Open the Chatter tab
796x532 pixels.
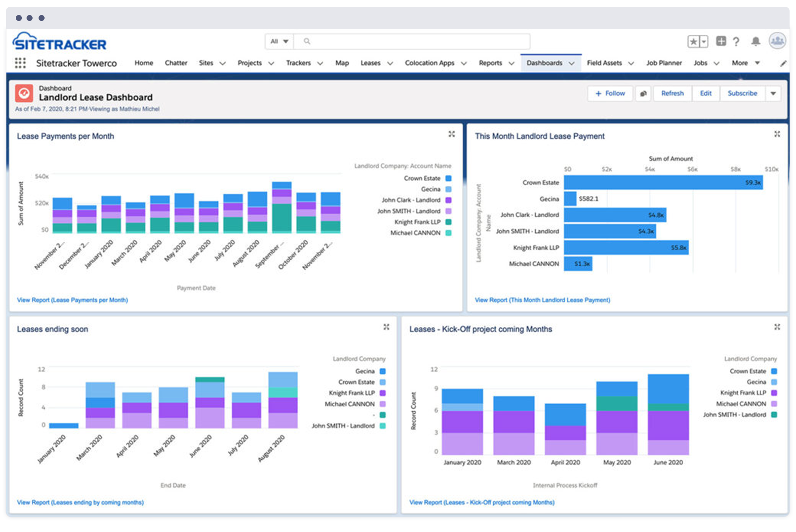coord(176,63)
